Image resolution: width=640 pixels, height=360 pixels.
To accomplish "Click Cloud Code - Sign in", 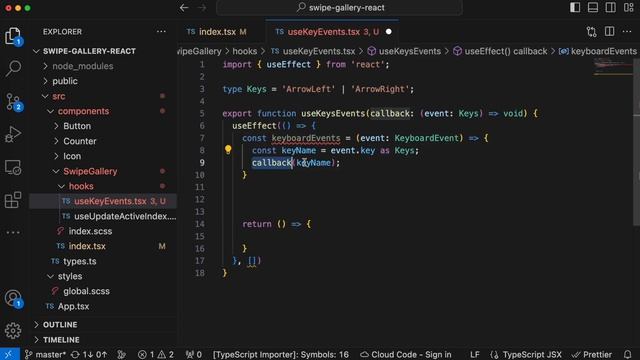I will coord(406,354).
